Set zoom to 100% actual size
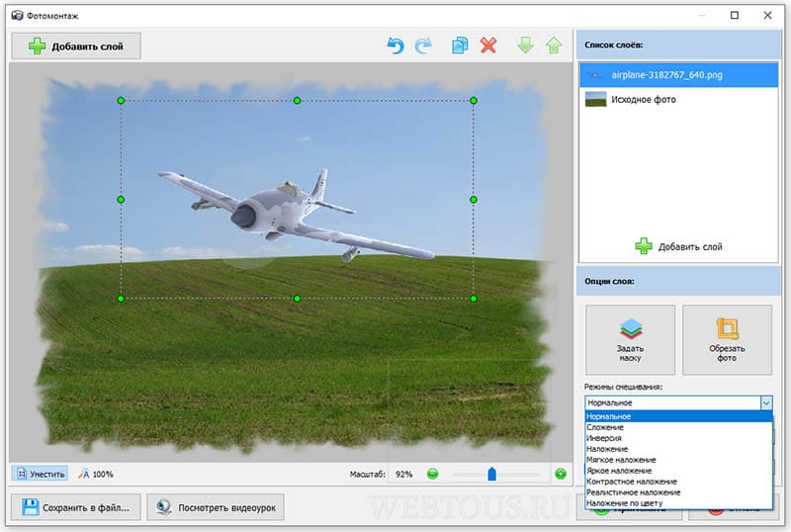791x532 pixels. [x=95, y=474]
